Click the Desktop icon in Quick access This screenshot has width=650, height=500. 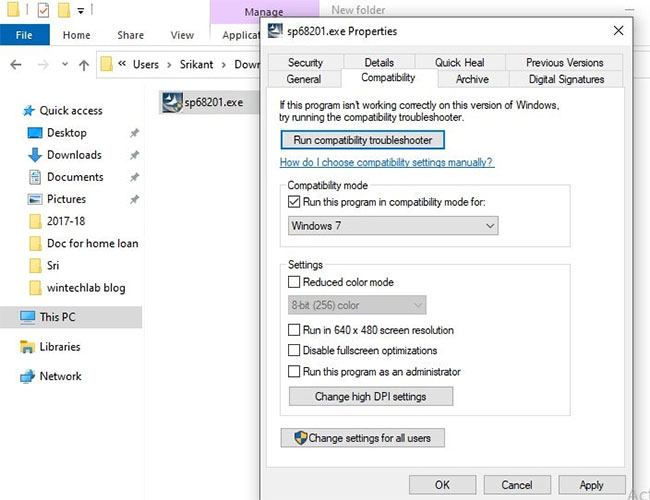[35, 133]
